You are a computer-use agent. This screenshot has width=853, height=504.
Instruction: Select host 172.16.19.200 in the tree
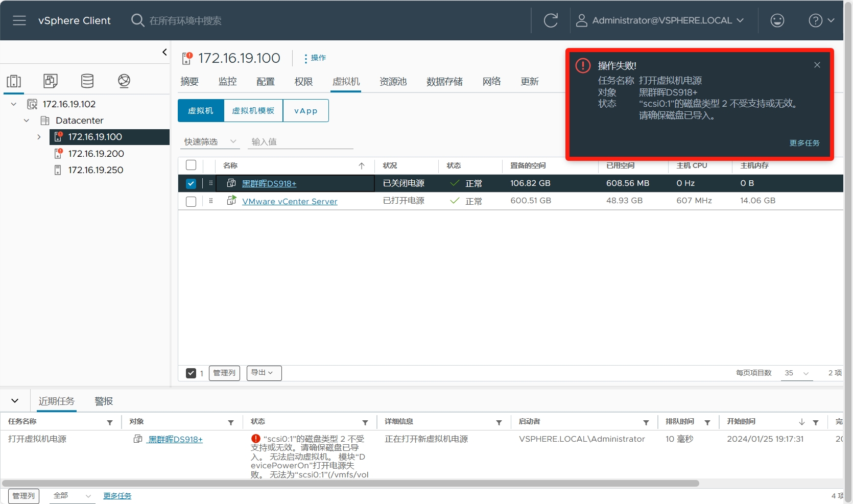tap(96, 154)
